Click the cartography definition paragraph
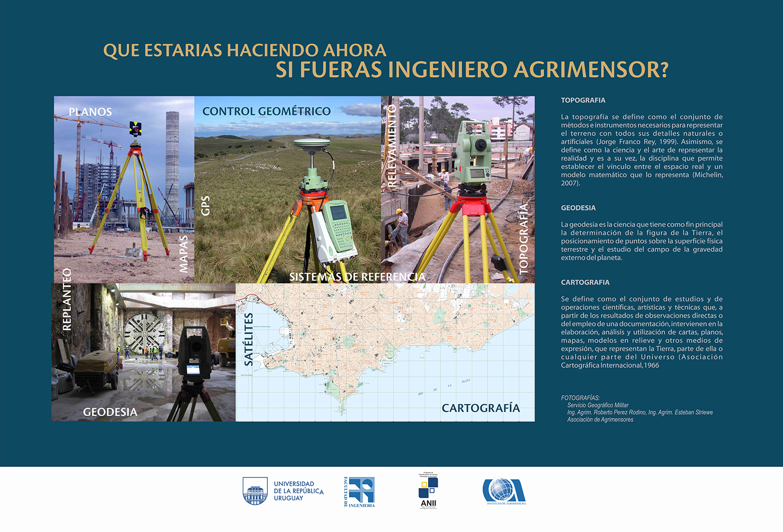The height and width of the screenshot is (532, 783). pos(642,332)
